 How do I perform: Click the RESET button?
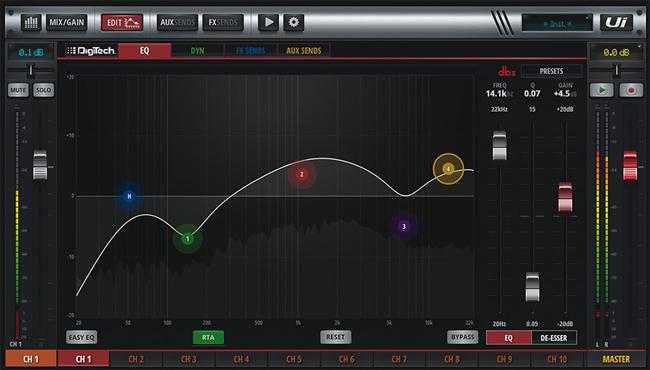click(335, 337)
